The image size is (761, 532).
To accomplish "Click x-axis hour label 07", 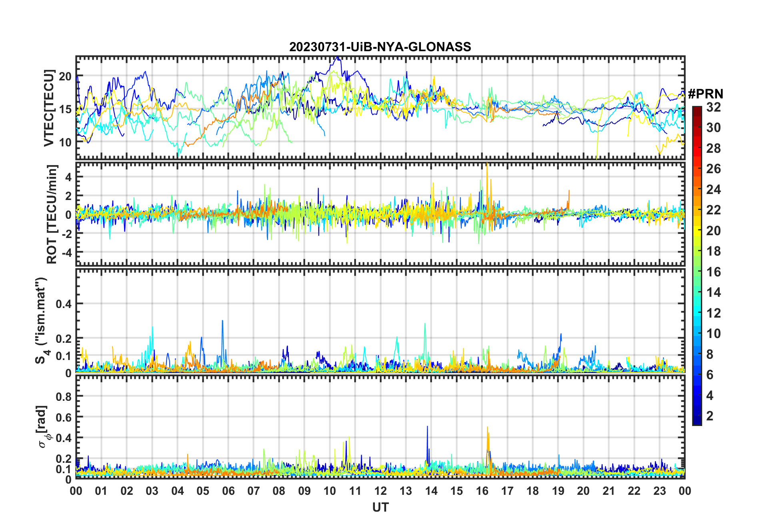I will point(254,491).
